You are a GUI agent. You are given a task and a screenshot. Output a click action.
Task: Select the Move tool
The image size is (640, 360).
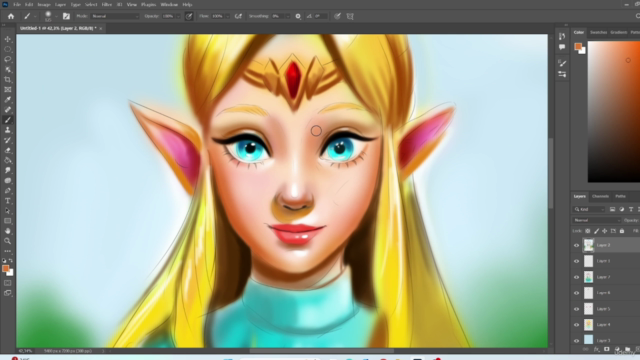(7, 39)
